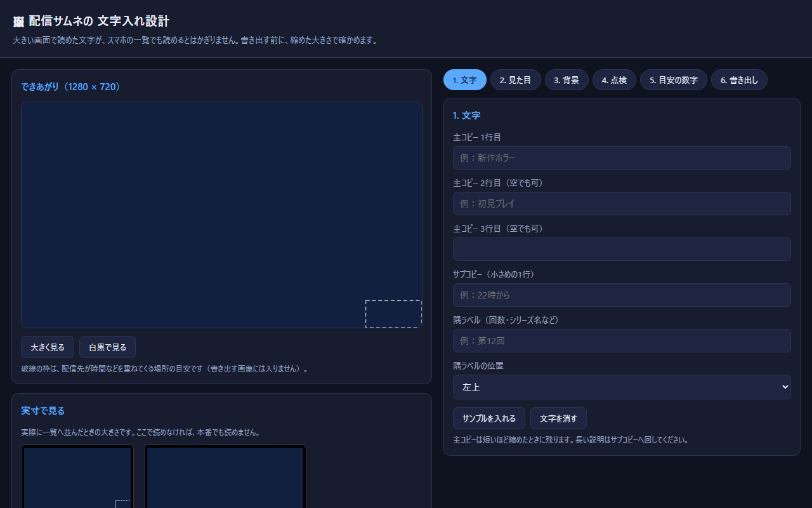Click the 隅ラベルの位置 label text
812x508 pixels.
tap(478, 366)
